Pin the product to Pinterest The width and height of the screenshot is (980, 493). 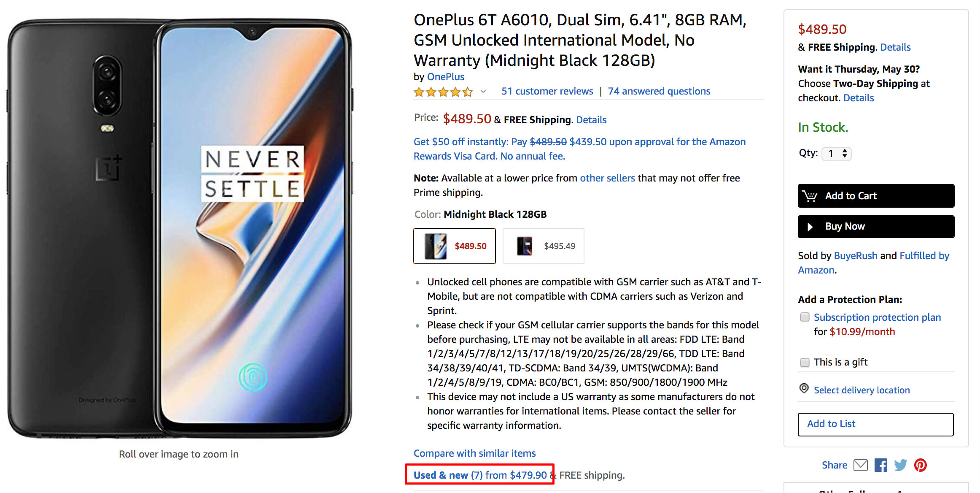click(x=921, y=465)
